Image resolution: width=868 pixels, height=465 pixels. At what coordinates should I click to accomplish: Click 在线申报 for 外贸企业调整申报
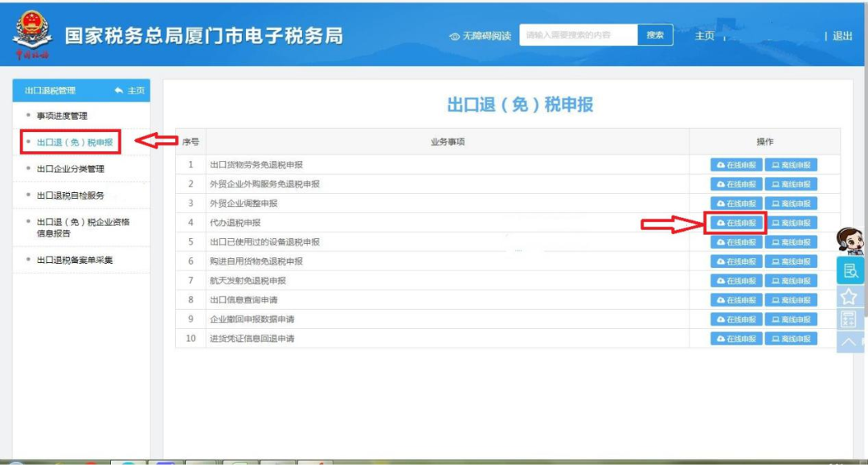click(736, 204)
